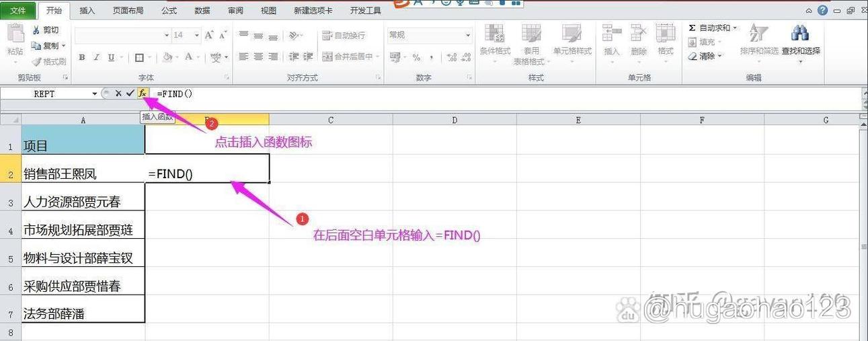Confirm formula with the checkmark icon

[130, 93]
